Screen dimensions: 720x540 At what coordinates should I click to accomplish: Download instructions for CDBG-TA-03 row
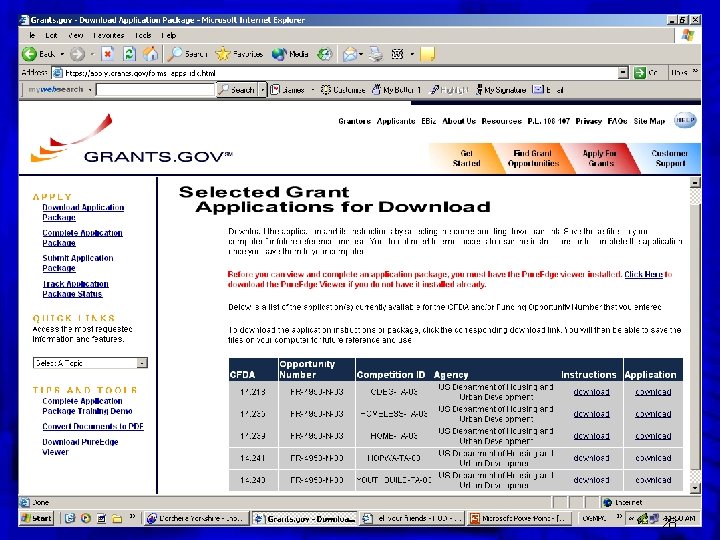591,392
